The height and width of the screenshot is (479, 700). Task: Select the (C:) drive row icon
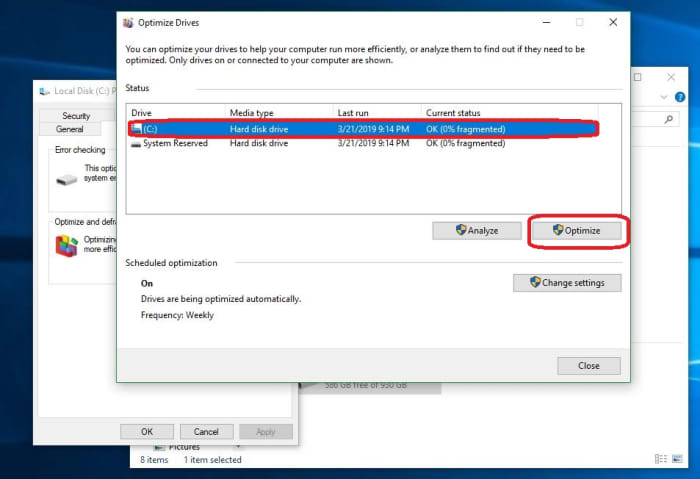[x=136, y=129]
